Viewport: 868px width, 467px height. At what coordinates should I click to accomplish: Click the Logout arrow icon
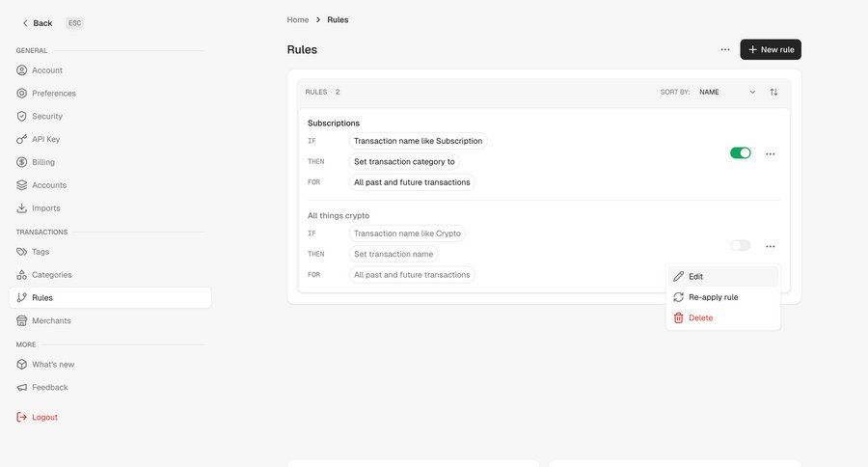[x=21, y=417]
